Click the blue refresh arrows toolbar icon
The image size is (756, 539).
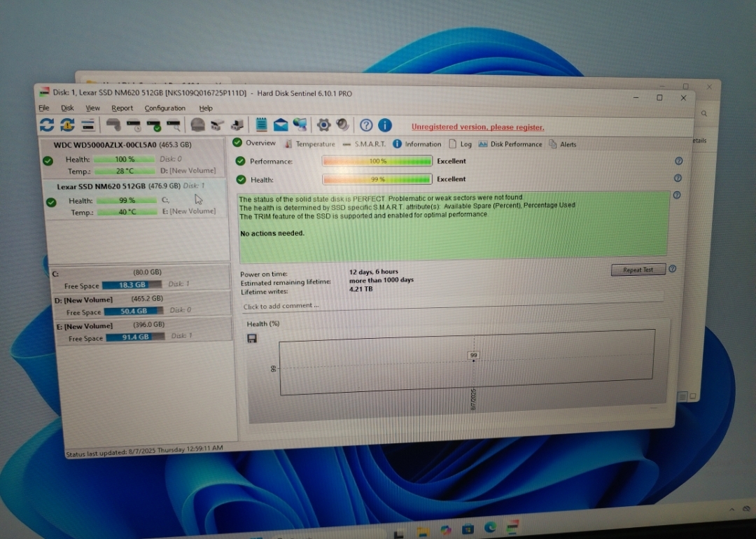point(47,125)
